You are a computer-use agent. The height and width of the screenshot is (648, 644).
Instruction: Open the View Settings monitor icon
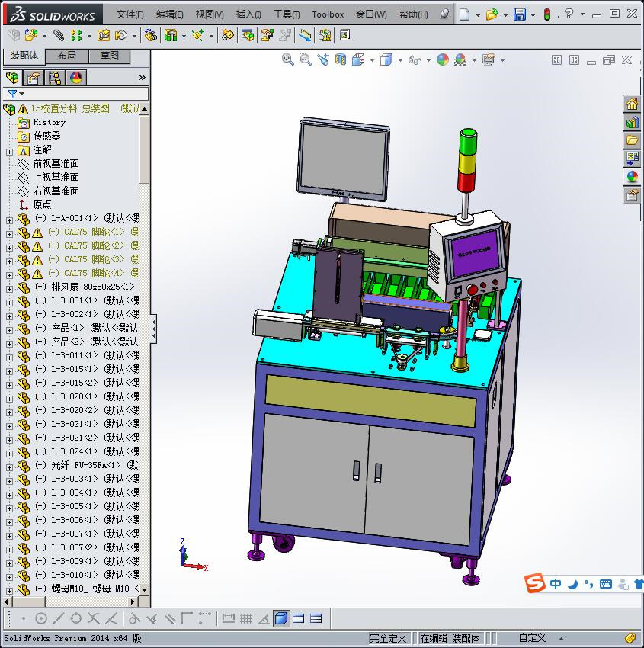[489, 60]
